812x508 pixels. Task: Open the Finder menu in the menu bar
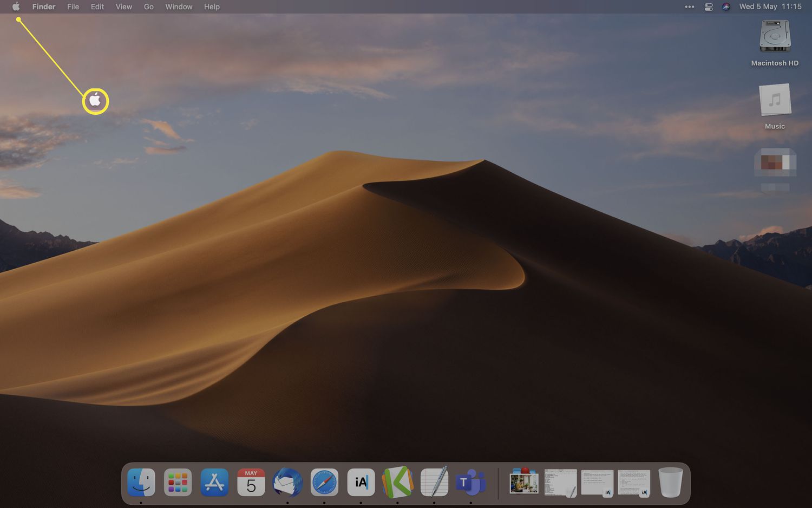tap(43, 6)
